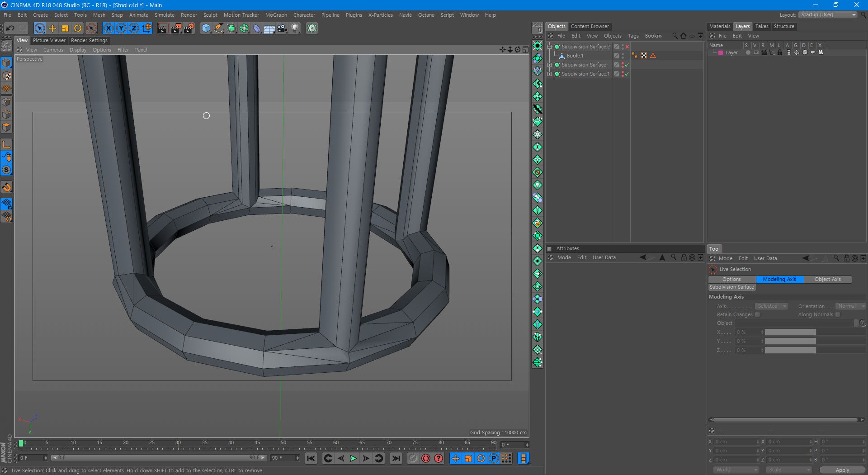Open the Orientation dropdown set to Normal
This screenshot has width=868, height=475.
pyautogui.click(x=850, y=306)
